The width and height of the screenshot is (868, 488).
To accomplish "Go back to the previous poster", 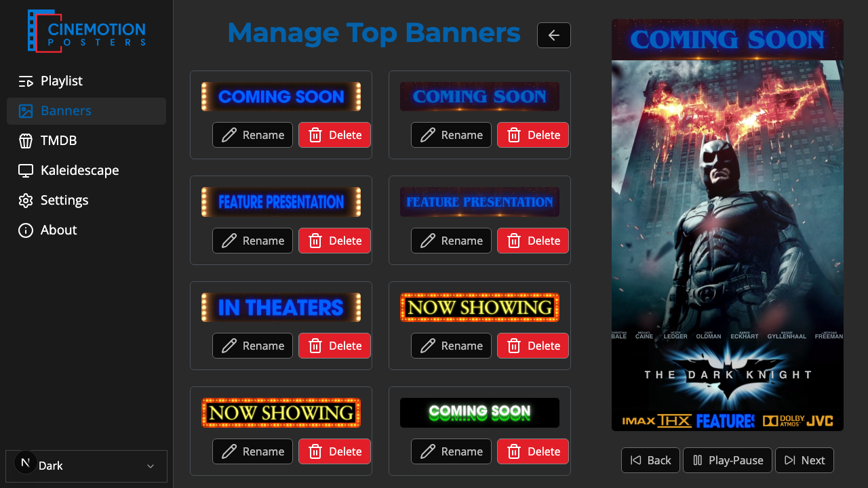I will [x=651, y=460].
